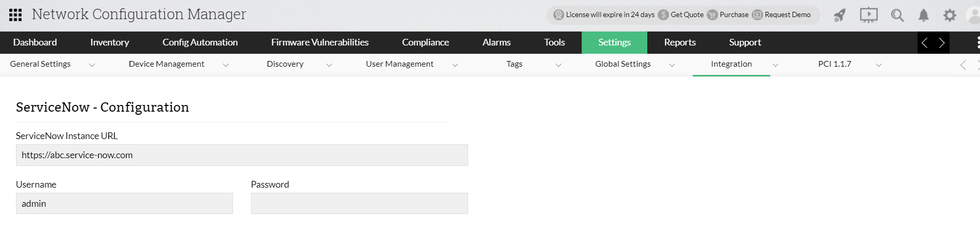The height and width of the screenshot is (229, 980).
Task: Click the Request Demo icon
Action: pos(757,14)
